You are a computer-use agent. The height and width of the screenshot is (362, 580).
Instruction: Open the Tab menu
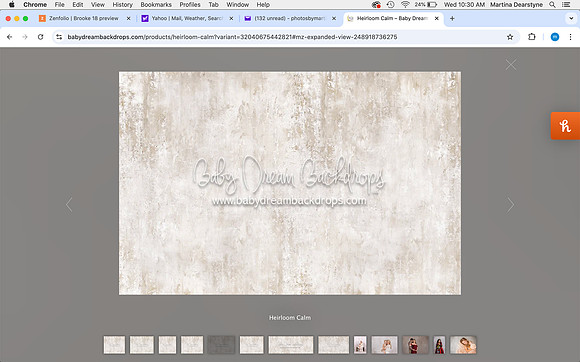[x=213, y=4]
